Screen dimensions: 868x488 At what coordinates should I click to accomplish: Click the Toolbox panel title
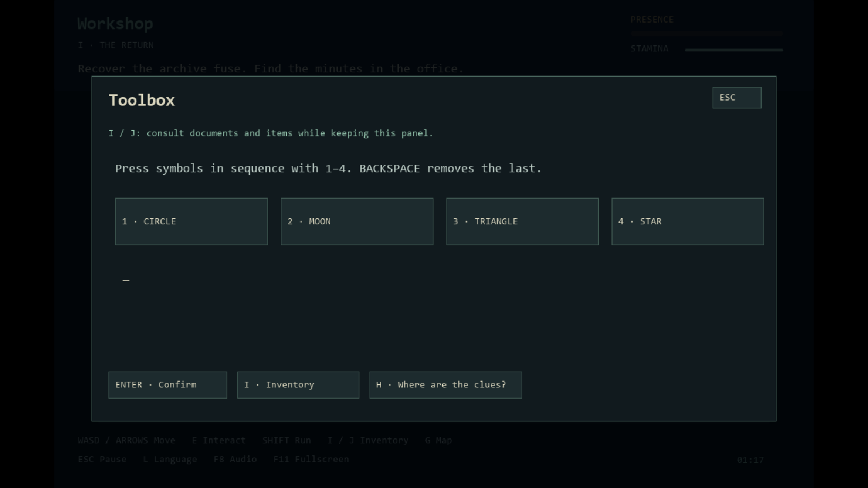point(142,100)
